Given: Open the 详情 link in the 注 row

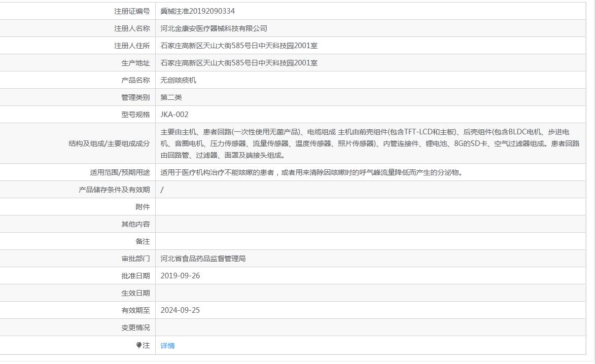Looking at the screenshot, I should click(167, 345).
